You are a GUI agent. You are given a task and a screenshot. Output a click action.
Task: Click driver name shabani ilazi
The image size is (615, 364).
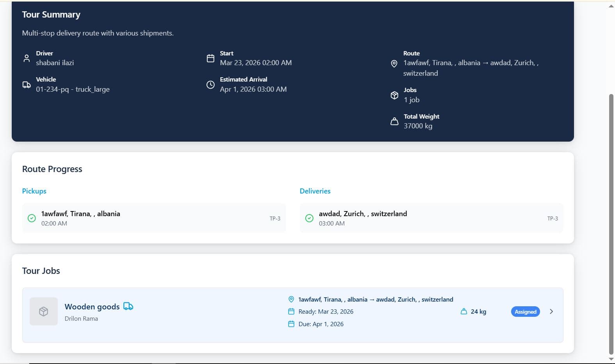tap(55, 63)
